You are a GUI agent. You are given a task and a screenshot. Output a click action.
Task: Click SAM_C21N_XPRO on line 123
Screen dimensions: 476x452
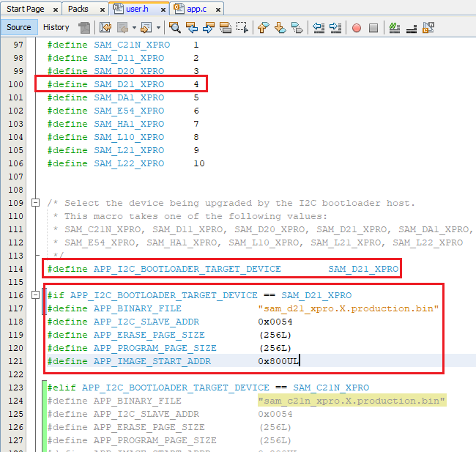[331, 388]
